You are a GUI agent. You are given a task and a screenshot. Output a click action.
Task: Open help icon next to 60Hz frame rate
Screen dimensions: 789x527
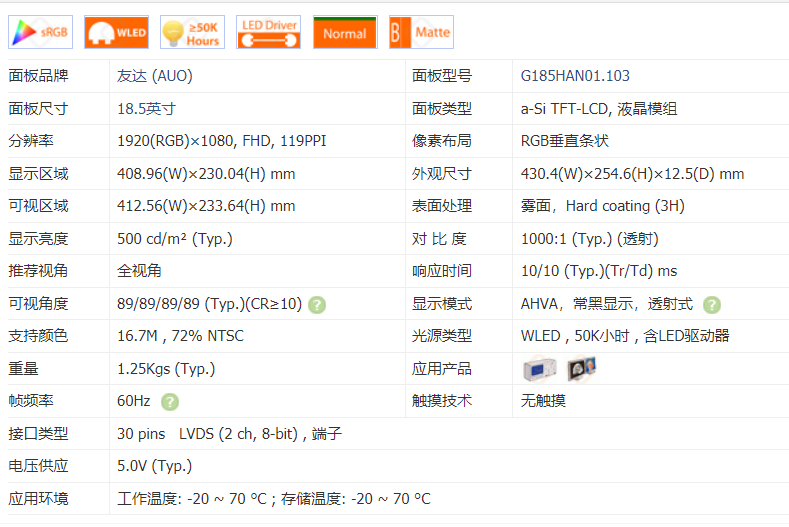click(170, 401)
